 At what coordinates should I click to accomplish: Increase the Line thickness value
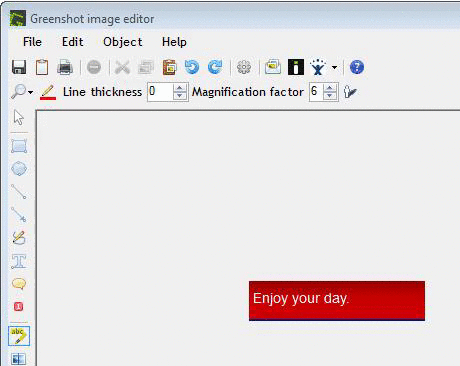point(180,88)
